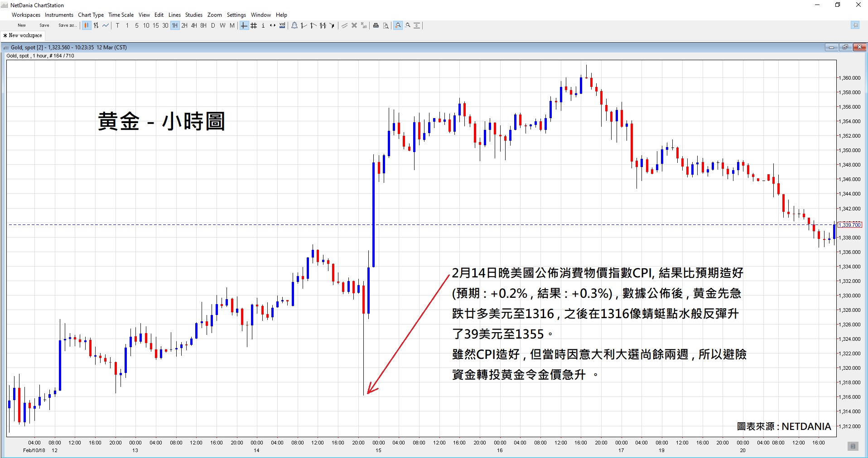This screenshot has width=868, height=458.
Task: Click the printer icon in the toolbar
Action: [x=376, y=26]
